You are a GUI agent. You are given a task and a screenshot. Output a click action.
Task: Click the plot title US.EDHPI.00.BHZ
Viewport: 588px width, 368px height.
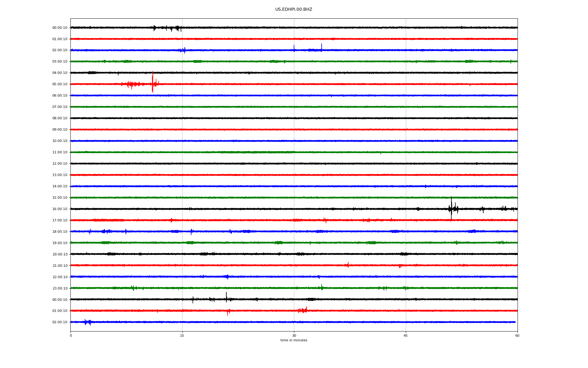point(293,10)
